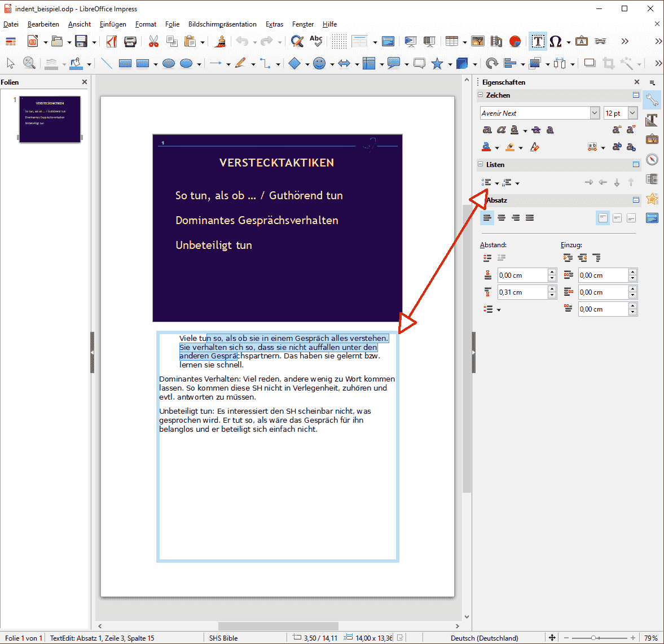The image size is (664, 644).
Task: Open the Gallery sidebar deck
Action: point(652,138)
